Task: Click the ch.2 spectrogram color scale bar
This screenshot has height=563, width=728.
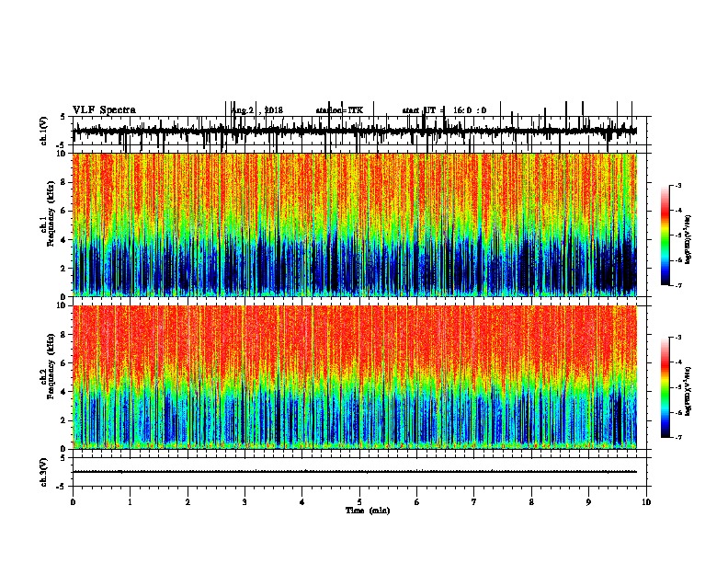Action: point(665,387)
